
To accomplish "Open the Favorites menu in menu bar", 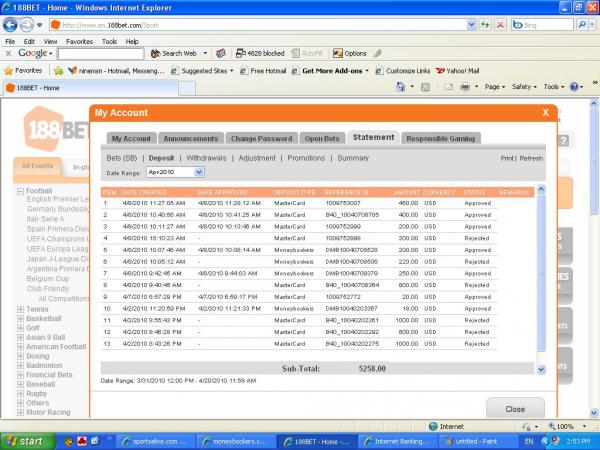I will pyautogui.click(x=79, y=41).
